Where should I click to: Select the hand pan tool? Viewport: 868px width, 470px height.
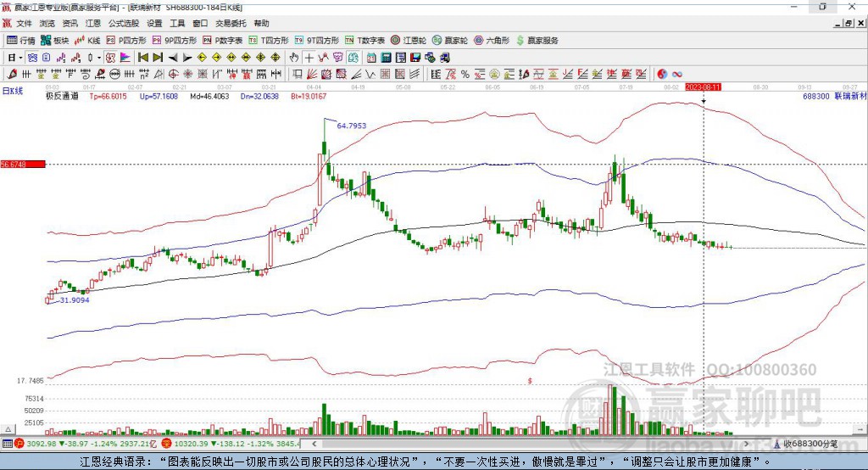(x=294, y=58)
